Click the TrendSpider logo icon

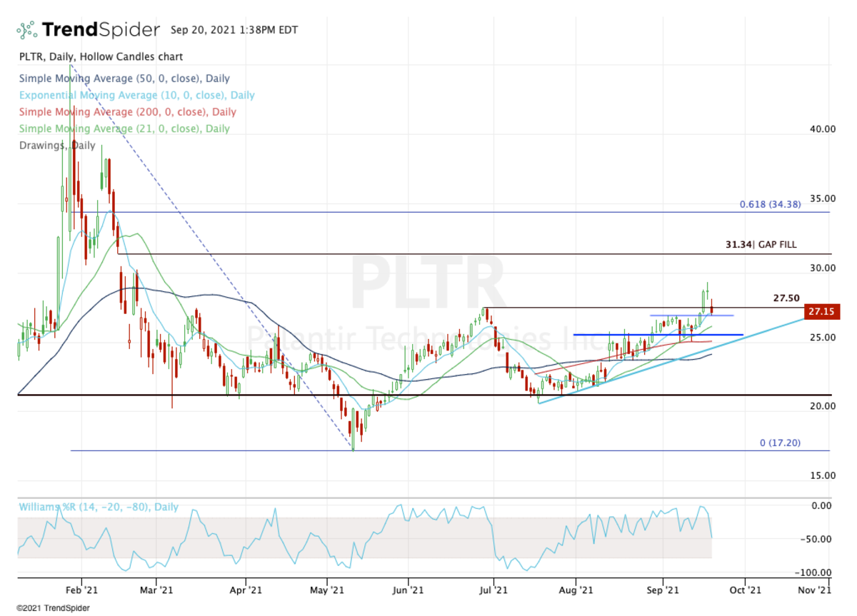coord(26,30)
